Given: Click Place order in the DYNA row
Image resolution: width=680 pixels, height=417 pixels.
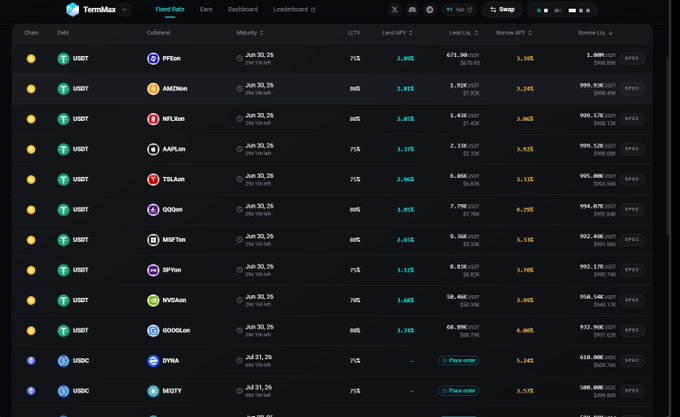Looking at the screenshot, I should pyautogui.click(x=458, y=361).
